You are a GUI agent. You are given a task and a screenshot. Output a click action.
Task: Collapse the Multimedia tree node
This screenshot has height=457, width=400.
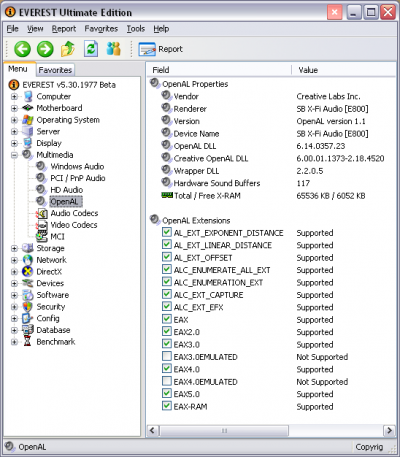pyautogui.click(x=14, y=155)
